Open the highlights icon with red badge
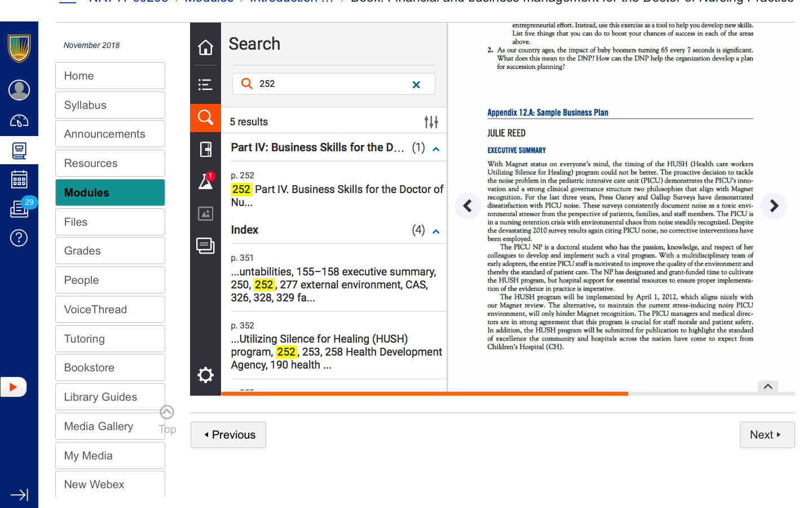Image resolution: width=812 pixels, height=508 pixels. click(x=205, y=182)
